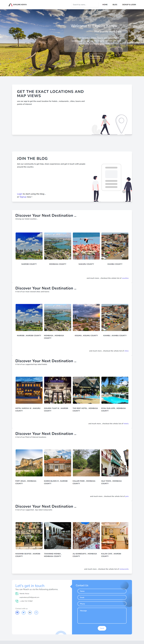Click the MOMBASA , MOMBASA COUNTY city caption
Image resolution: width=144 pixels, height=644 pixels.
[54, 337]
